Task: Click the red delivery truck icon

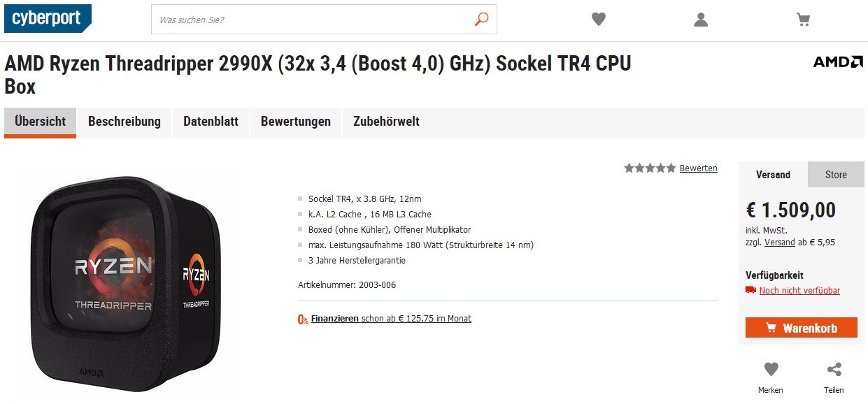Action: point(750,290)
